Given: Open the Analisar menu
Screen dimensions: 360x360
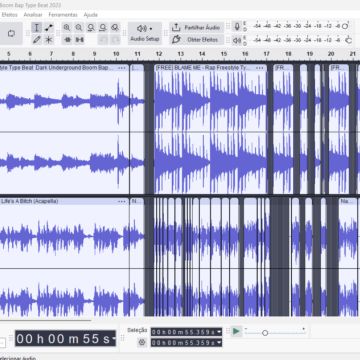Looking at the screenshot, I should (x=33, y=15).
